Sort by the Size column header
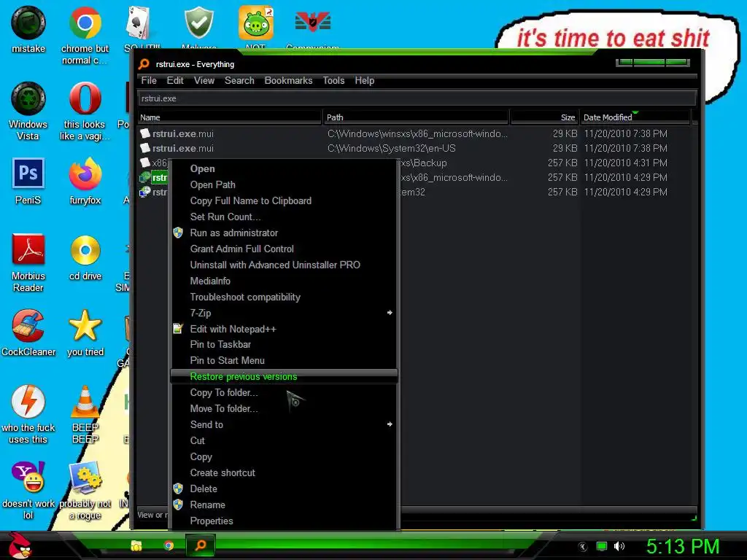 tap(544, 117)
